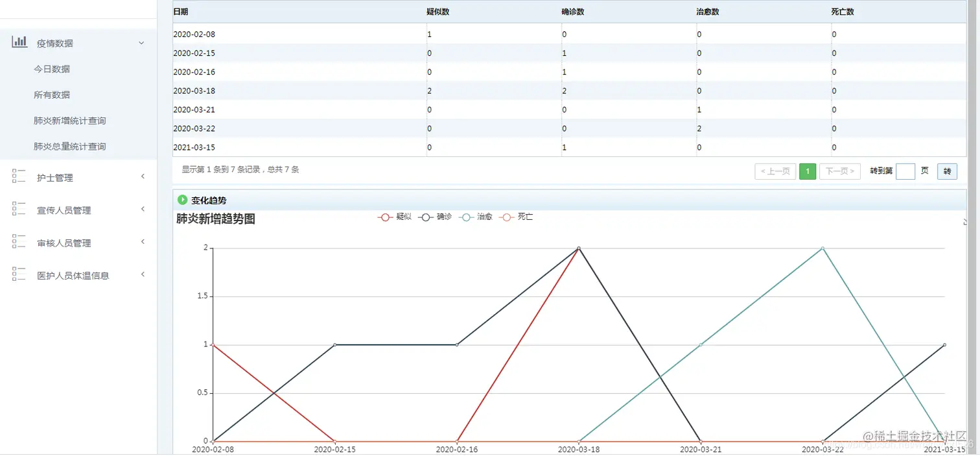Select the 2020-03-21 table row date
This screenshot has width=980, height=456.
194,110
